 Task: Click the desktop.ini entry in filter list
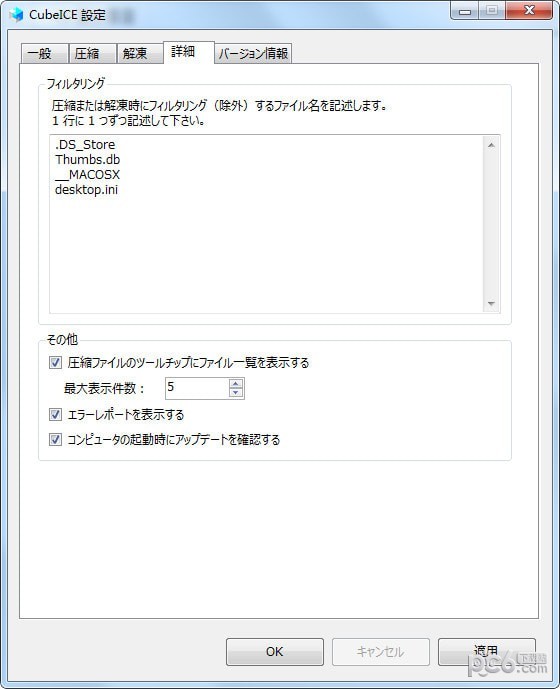tap(86, 190)
